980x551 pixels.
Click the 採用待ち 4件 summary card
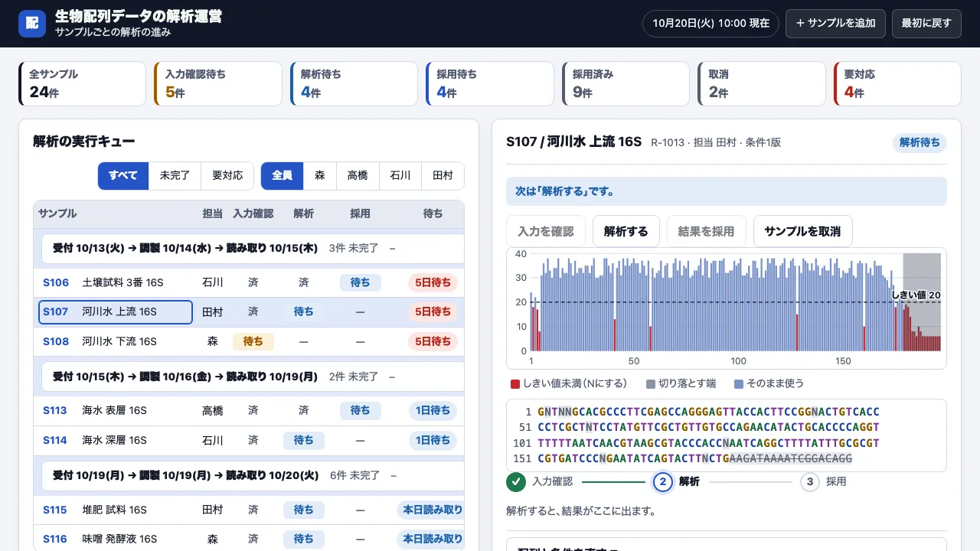pyautogui.click(x=490, y=83)
